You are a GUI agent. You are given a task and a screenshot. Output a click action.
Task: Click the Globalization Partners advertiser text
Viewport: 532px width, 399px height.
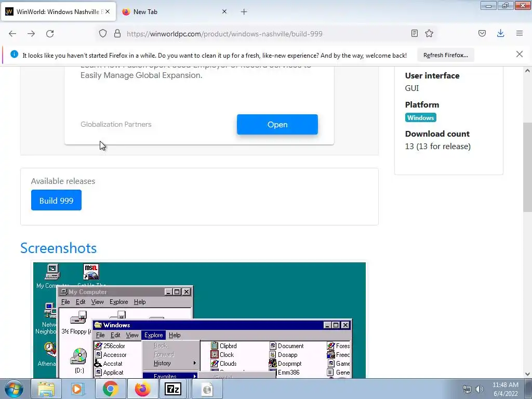[x=116, y=124]
